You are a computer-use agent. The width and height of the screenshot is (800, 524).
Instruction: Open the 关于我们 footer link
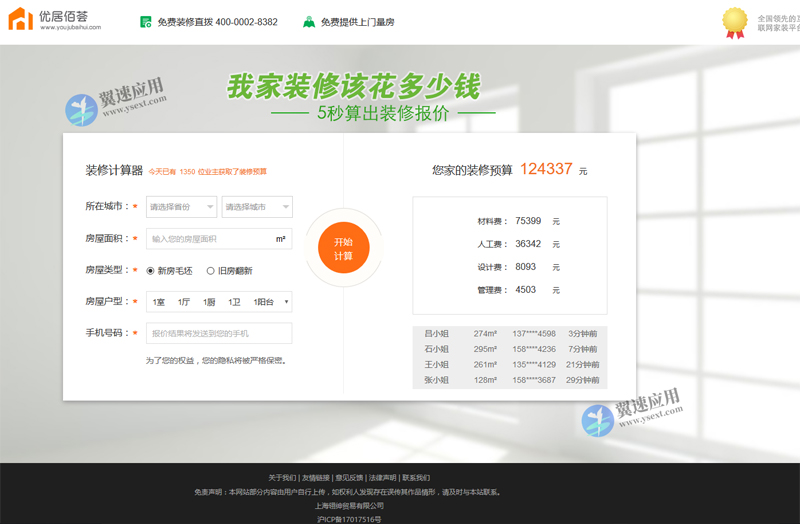click(282, 478)
